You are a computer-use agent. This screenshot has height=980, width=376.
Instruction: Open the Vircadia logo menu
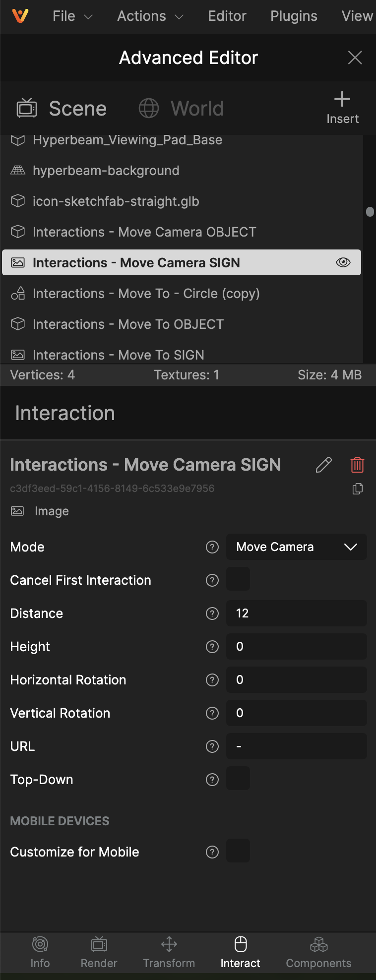click(20, 16)
